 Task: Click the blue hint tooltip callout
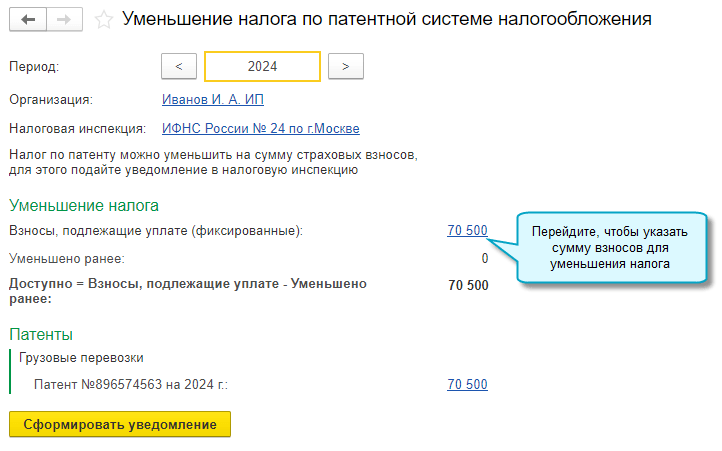click(614, 247)
